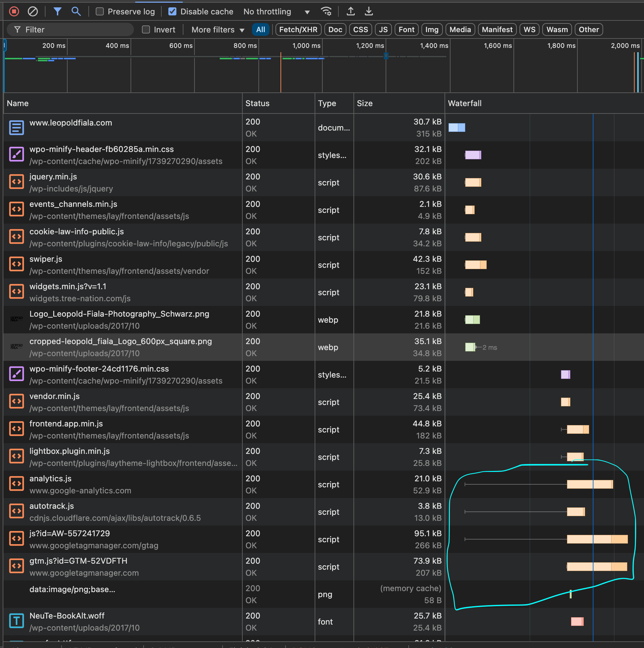This screenshot has height=648, width=644.
Task: Open network conditions via the wifi icon
Action: [326, 11]
